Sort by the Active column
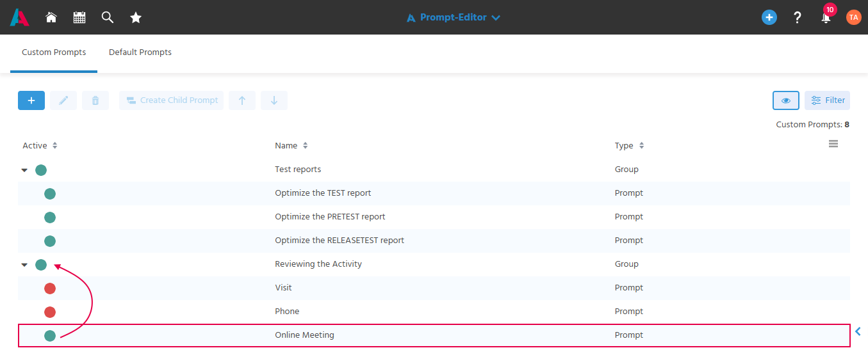Viewport: 868px width, 364px height. tap(40, 146)
